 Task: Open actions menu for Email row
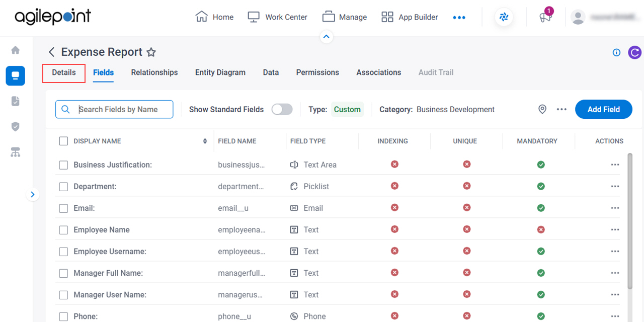[615, 208]
